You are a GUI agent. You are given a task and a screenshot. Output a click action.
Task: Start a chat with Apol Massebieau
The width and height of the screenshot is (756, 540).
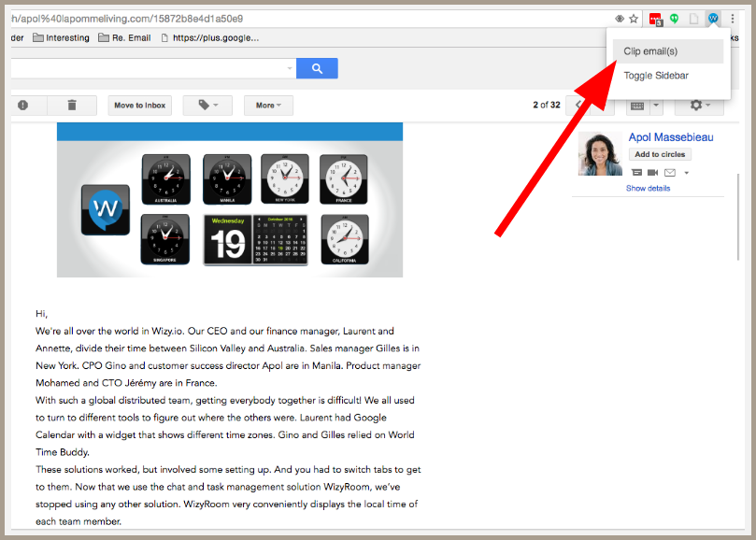(x=636, y=172)
